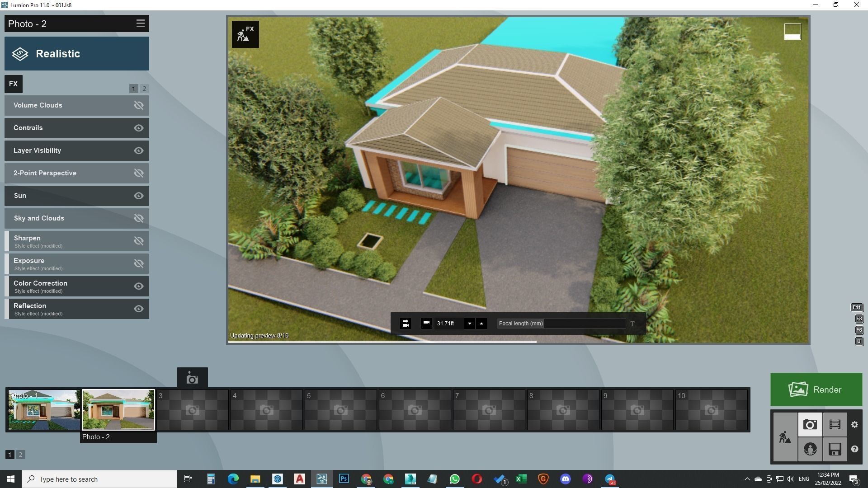
Task: Click the F8 shortcut key button
Action: 859,319
